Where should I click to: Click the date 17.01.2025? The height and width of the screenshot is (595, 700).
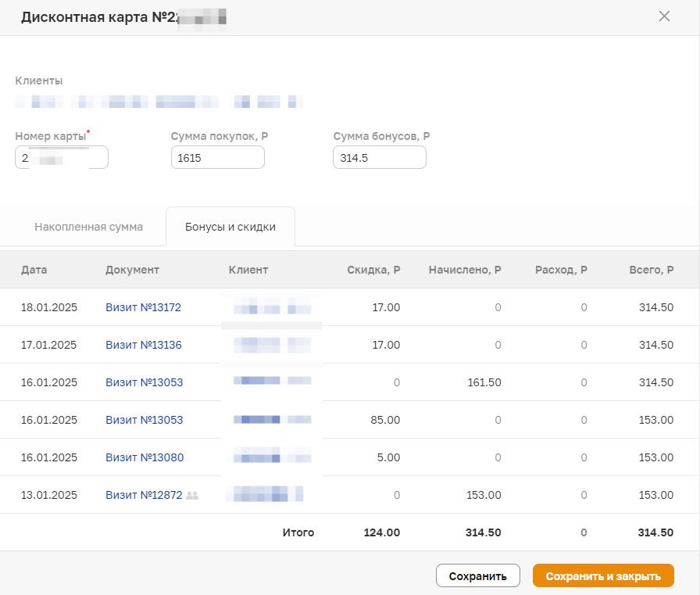tap(48, 345)
